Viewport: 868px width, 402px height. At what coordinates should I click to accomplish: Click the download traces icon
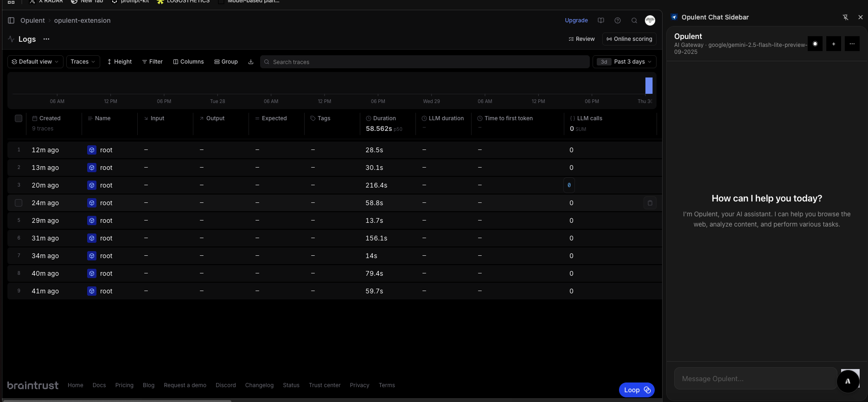click(251, 62)
